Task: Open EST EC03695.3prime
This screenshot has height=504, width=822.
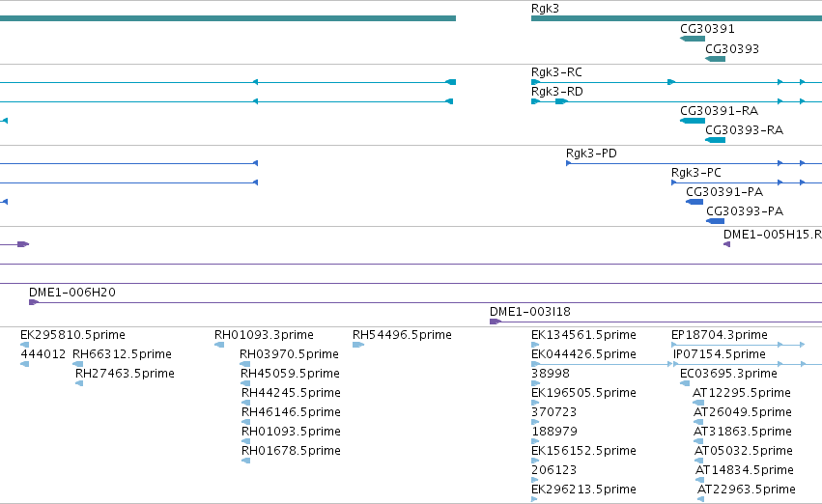Action: pyautogui.click(x=685, y=383)
